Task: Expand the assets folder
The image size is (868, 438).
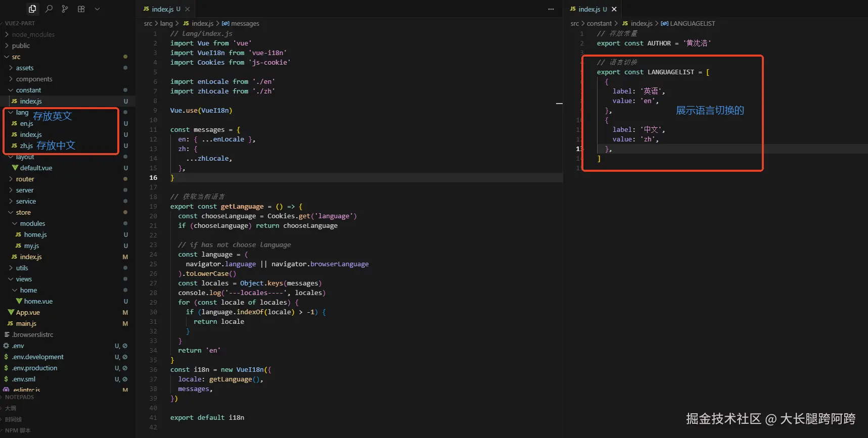Action: pyautogui.click(x=68, y=68)
